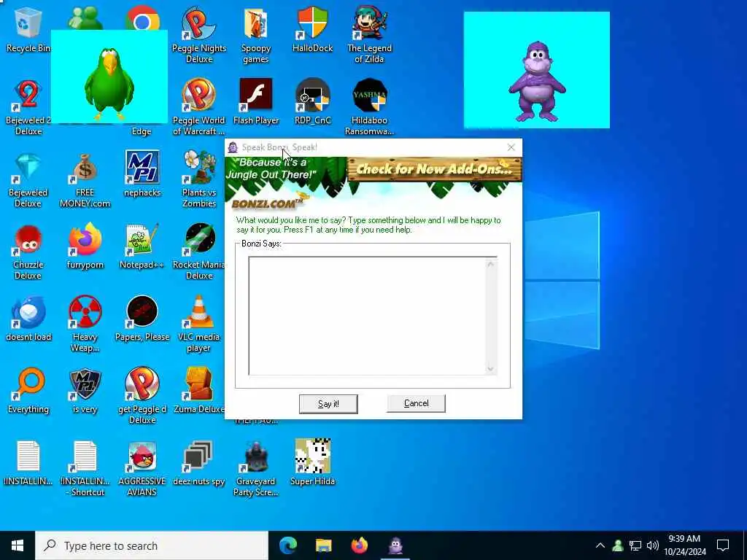This screenshot has height=560, width=747.
Task: Open Firefox from the taskbar
Action: tap(360, 545)
